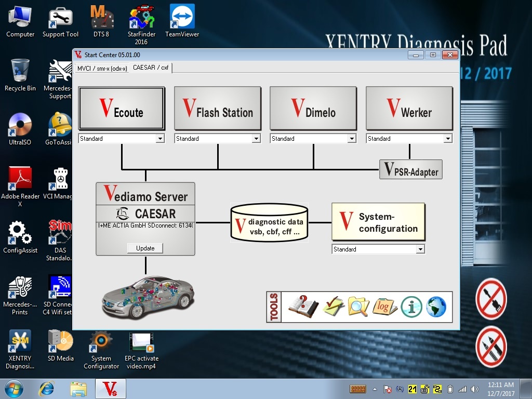
Task: Open the log folder tool icon
Action: pyautogui.click(x=384, y=307)
